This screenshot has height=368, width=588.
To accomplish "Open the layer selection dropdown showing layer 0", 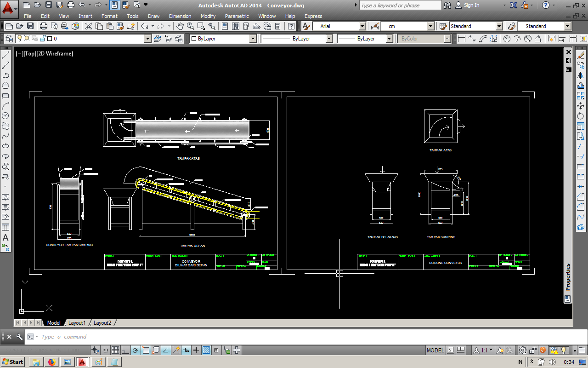I will [147, 39].
